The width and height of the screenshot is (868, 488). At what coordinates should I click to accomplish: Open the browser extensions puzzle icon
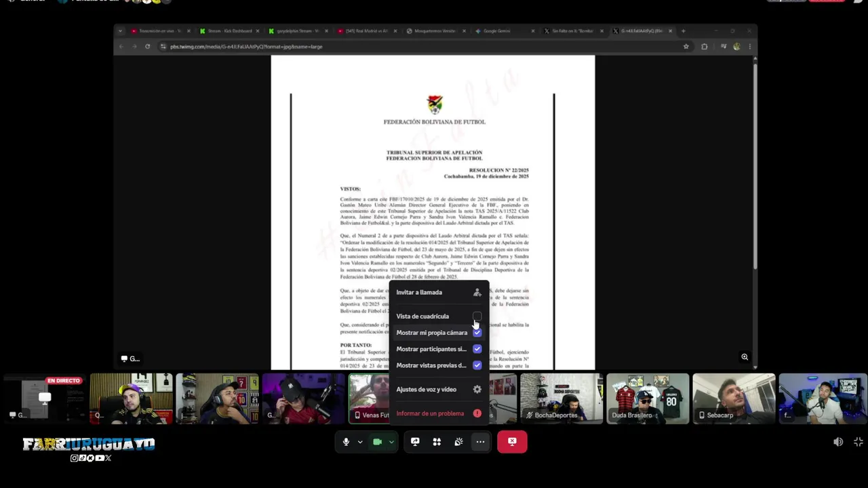705,47
